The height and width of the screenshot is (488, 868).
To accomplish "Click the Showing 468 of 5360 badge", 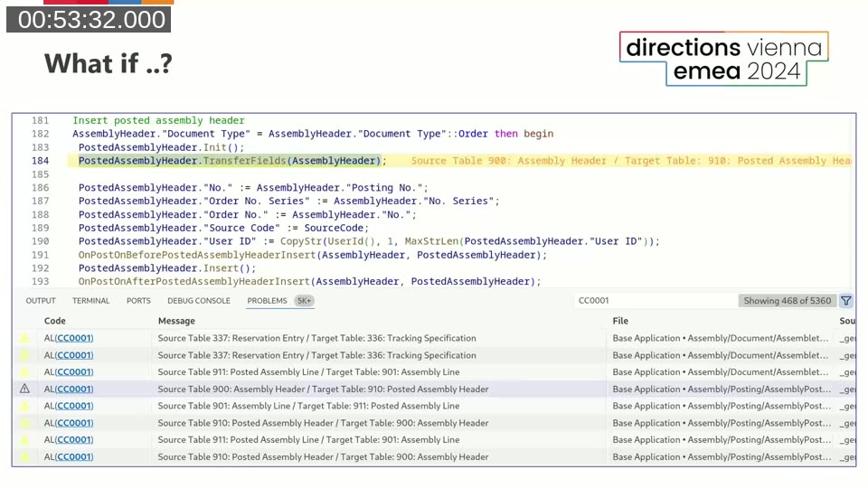I will [788, 300].
